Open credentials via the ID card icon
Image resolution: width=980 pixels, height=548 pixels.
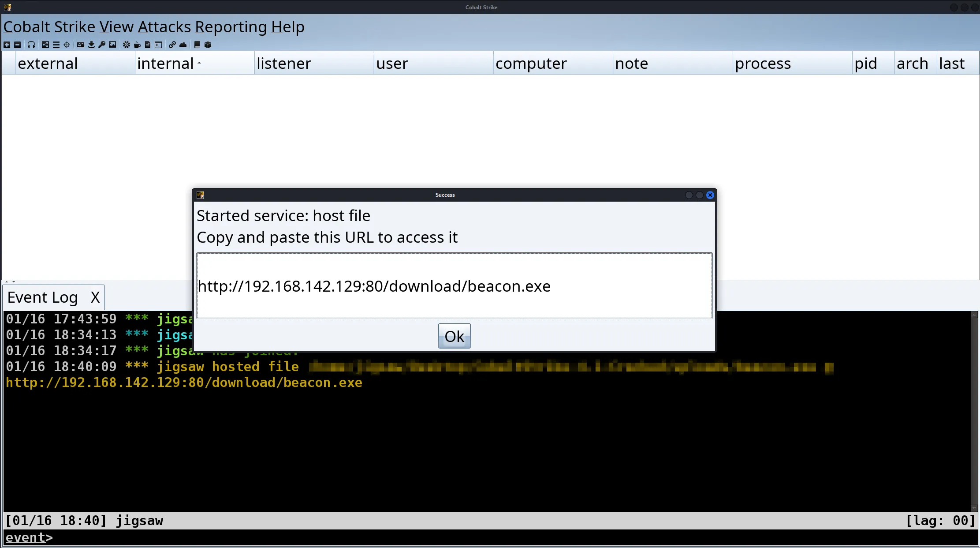81,45
